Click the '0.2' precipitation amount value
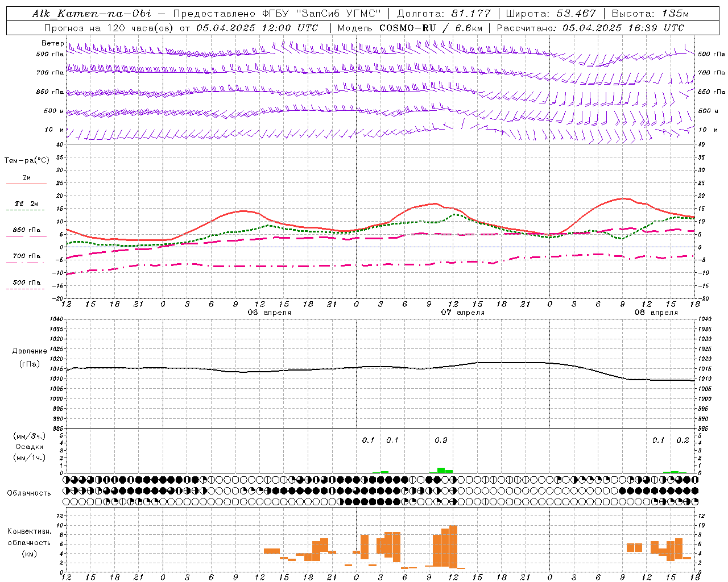728x582 pixels. point(682,440)
